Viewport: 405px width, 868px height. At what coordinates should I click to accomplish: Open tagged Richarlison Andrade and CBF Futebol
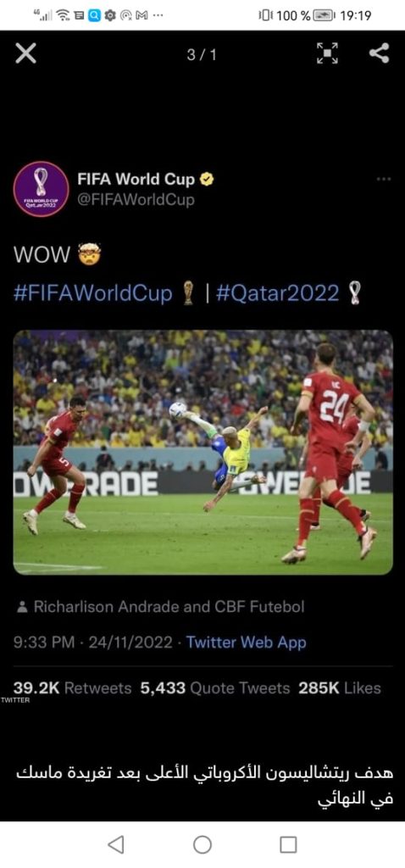(169, 607)
